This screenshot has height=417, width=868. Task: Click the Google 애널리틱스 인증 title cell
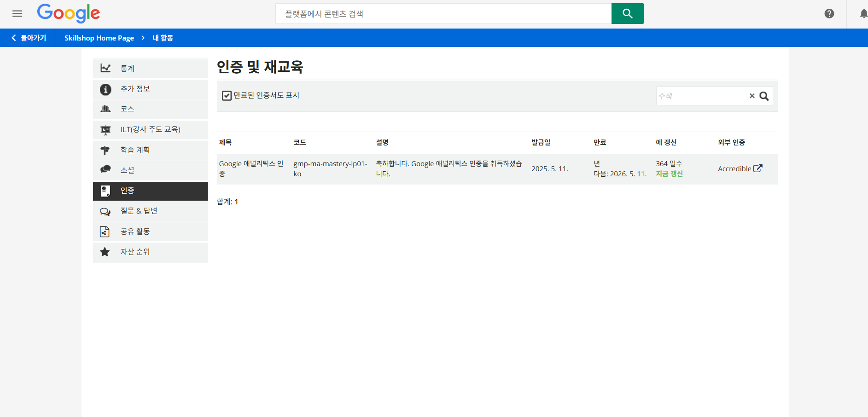click(x=251, y=168)
